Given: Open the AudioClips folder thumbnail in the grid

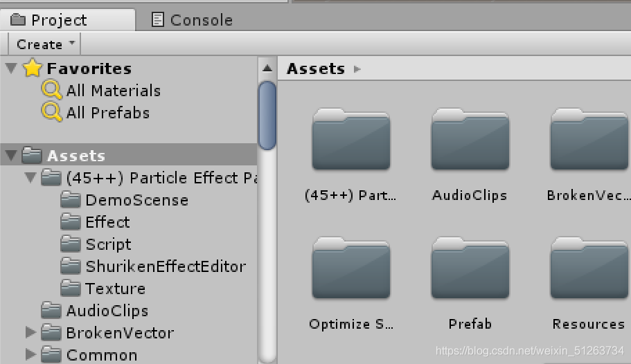Looking at the screenshot, I should 470,139.
